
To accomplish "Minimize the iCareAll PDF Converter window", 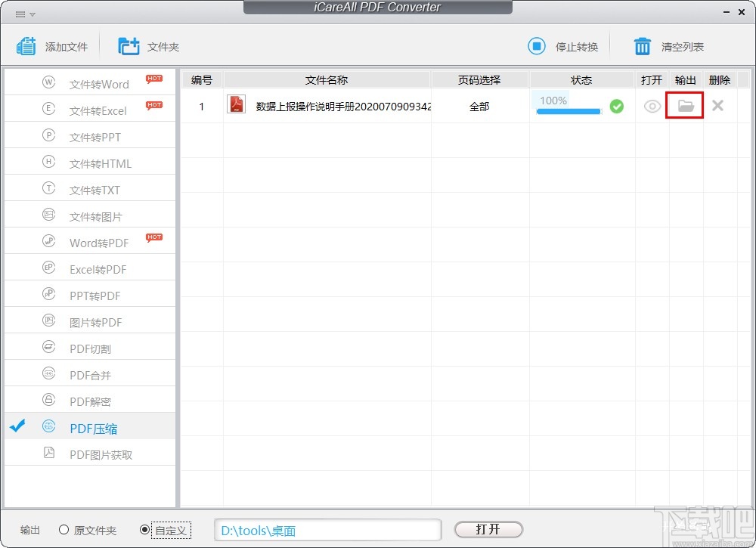I will [x=726, y=13].
